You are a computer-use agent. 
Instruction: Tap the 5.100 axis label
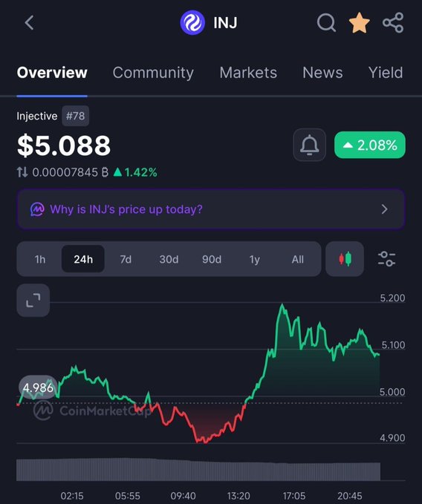pyautogui.click(x=393, y=345)
